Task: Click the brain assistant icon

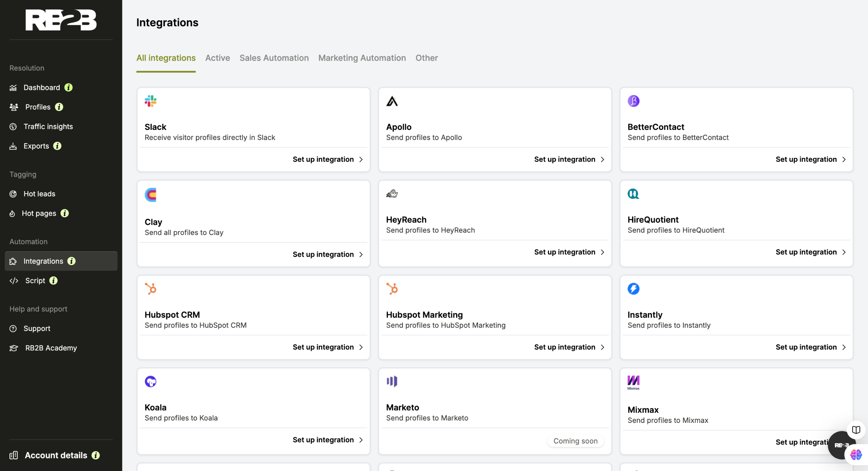Action: [856, 454]
